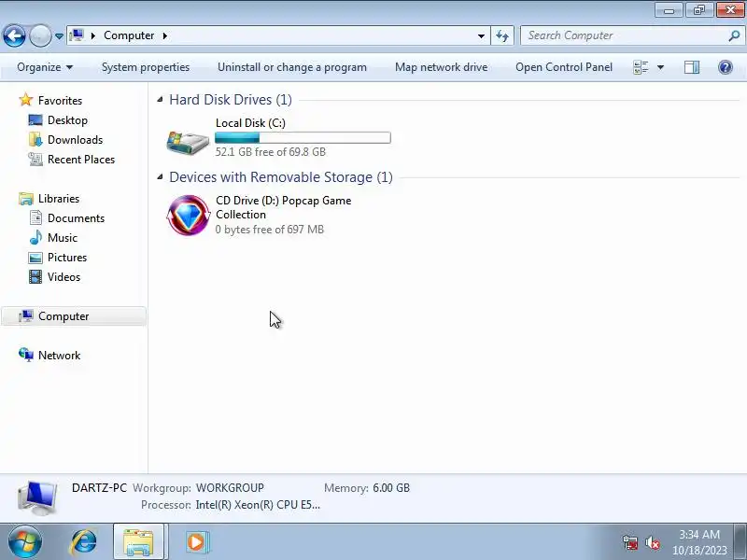Click System properties in toolbar

coord(146,67)
